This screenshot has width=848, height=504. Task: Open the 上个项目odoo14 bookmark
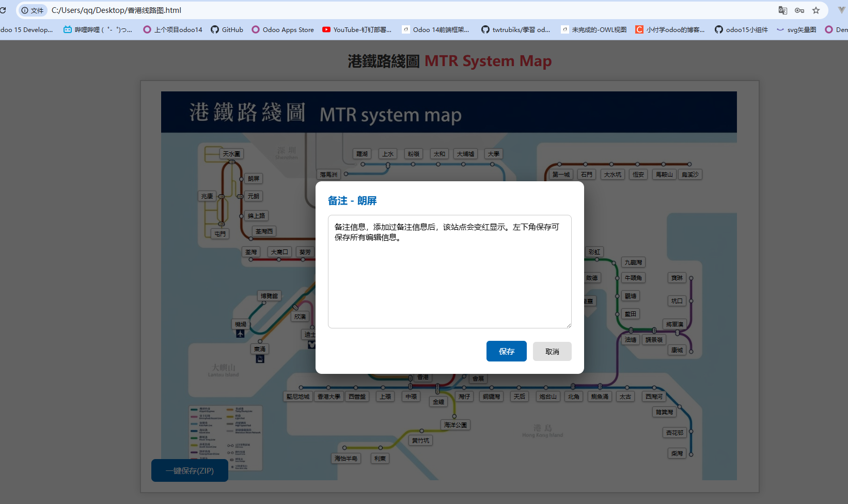(173, 30)
